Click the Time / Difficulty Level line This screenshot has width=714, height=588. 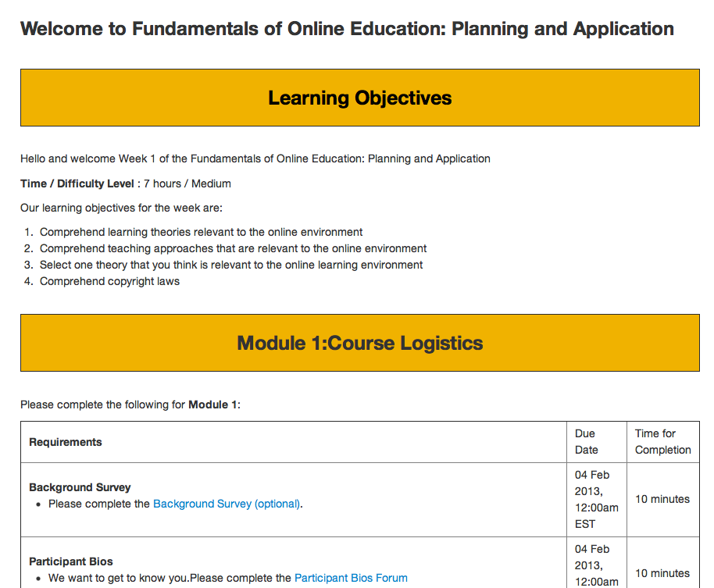[126, 184]
